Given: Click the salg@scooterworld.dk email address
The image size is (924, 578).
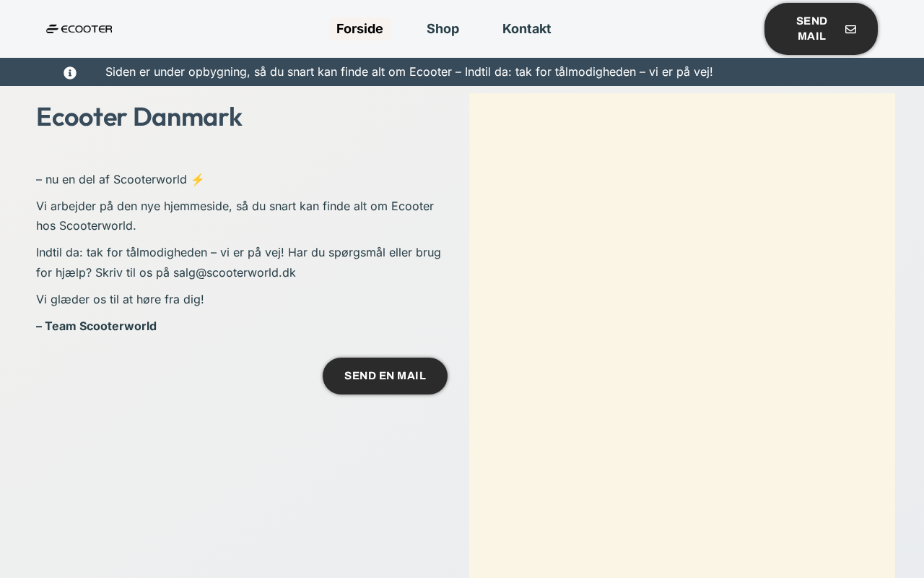Looking at the screenshot, I should [x=235, y=272].
